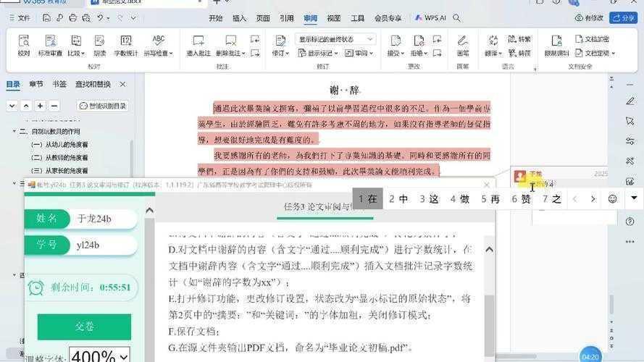Image resolution: width=644 pixels, height=362 pixels.
Task: Select the 画笔 ink pen tool
Action: click(x=462, y=45)
